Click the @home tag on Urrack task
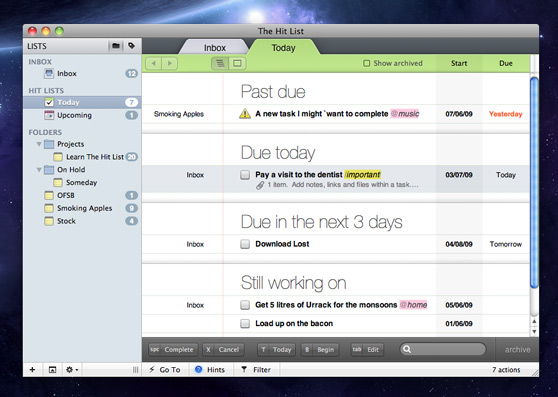558x397 pixels. [x=413, y=305]
